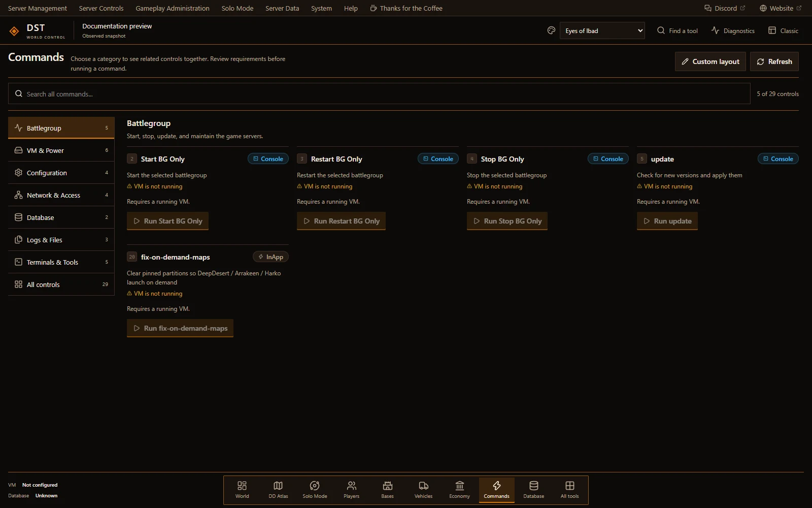Open System menu

click(x=321, y=8)
